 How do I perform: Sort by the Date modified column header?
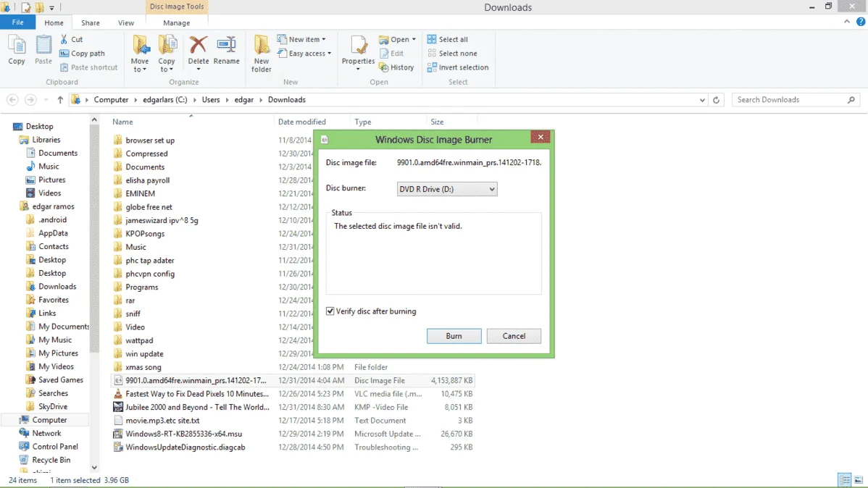coord(301,122)
